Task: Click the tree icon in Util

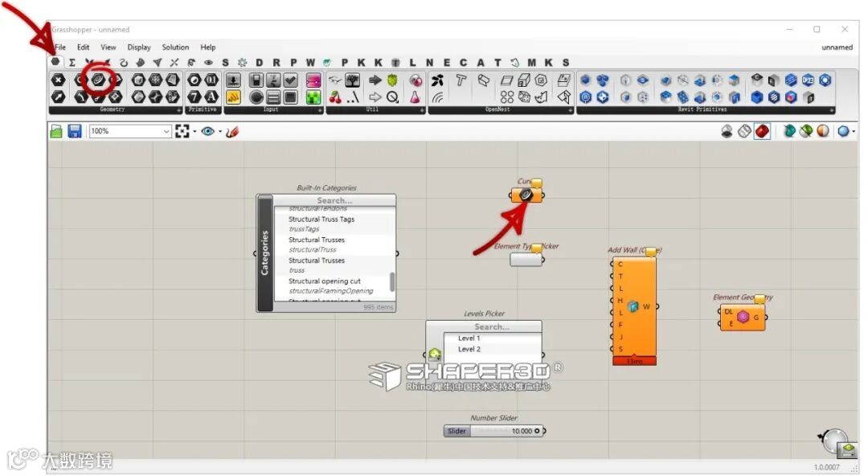Action: pyautogui.click(x=353, y=80)
